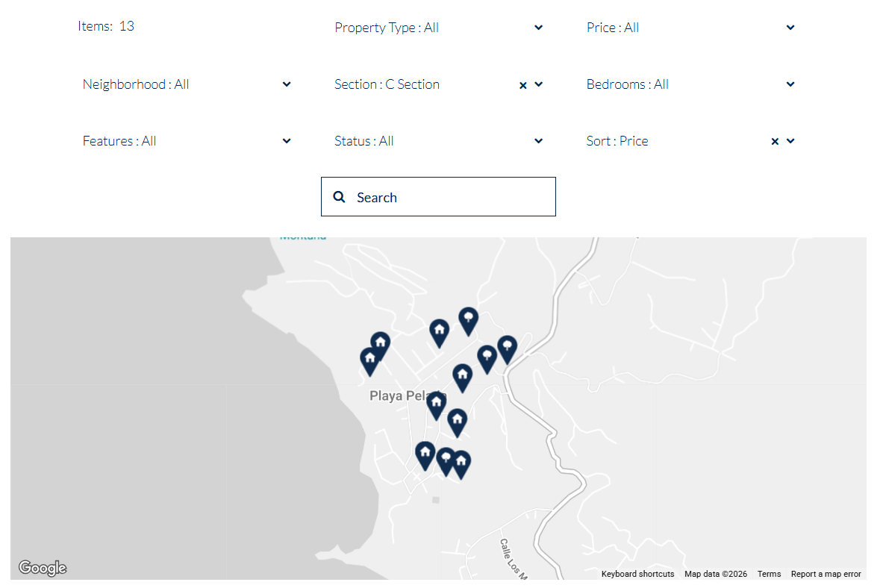Viewport: 883px width, 588px height.
Task: Open the Property Type dropdown
Action: (438, 28)
